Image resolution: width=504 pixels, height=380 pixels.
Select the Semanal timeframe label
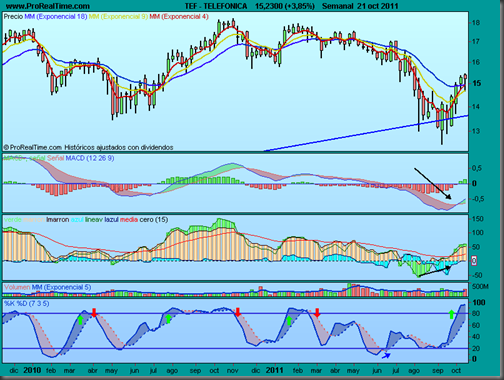coord(337,6)
